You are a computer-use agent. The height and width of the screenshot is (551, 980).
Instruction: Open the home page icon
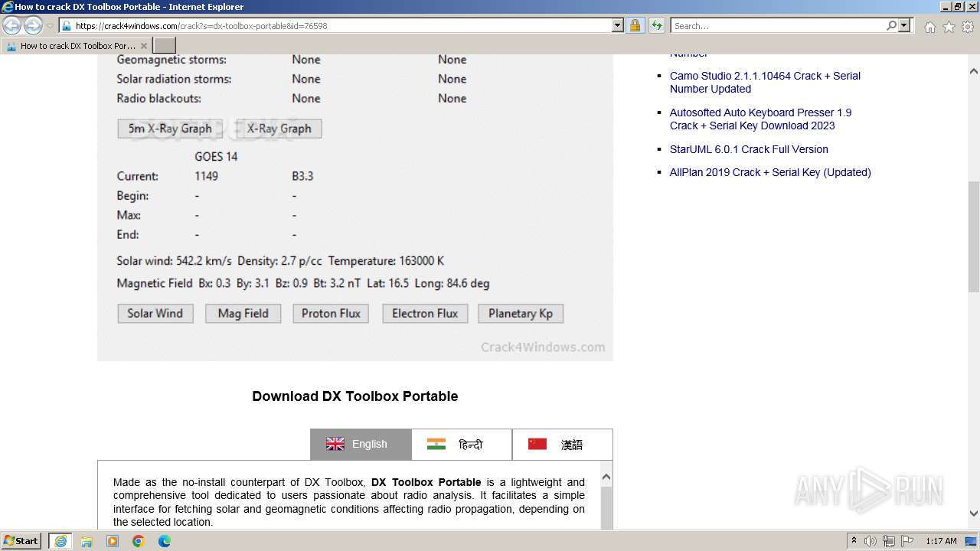(929, 27)
